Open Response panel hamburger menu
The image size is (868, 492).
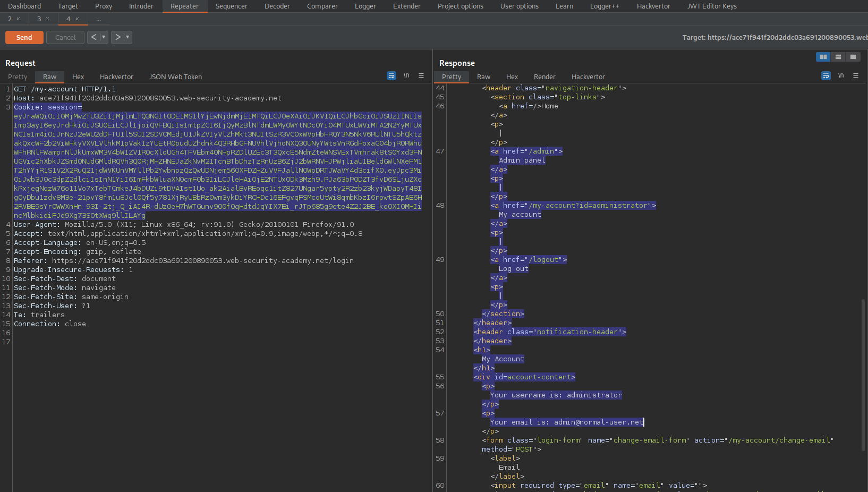pyautogui.click(x=856, y=76)
